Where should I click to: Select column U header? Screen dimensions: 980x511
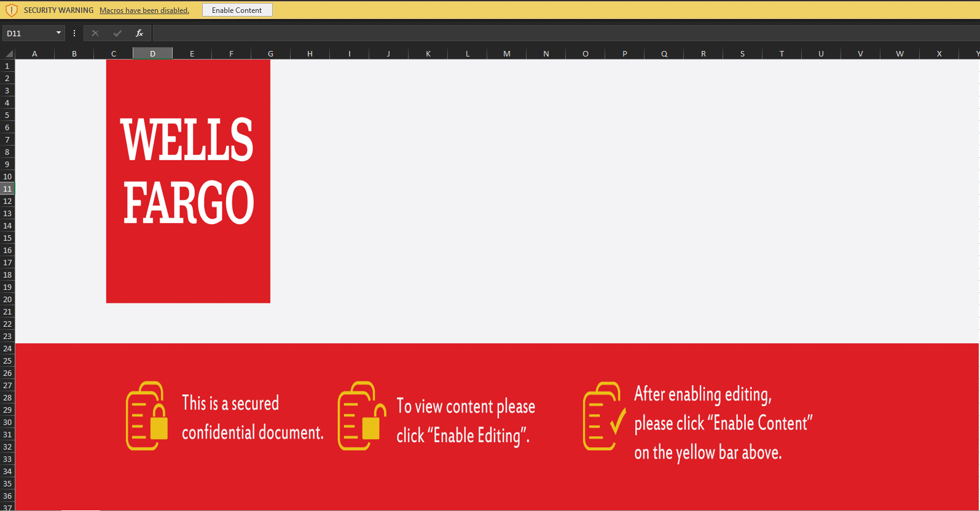click(821, 53)
